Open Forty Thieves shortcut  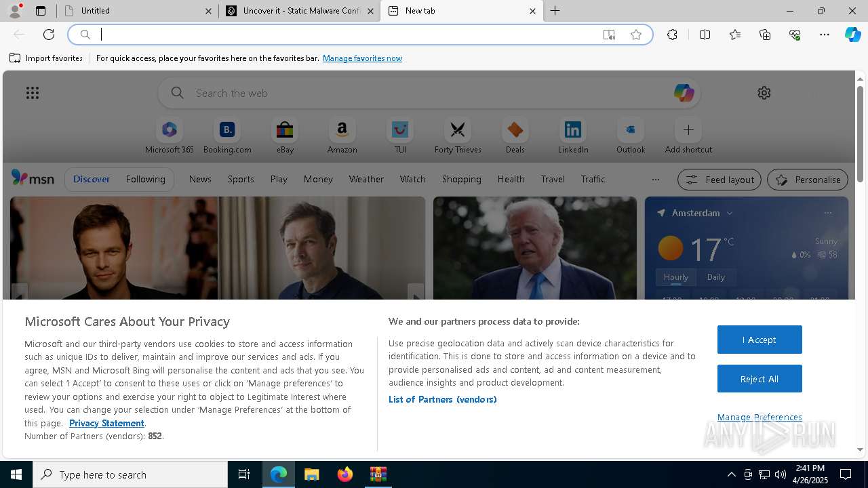click(458, 136)
